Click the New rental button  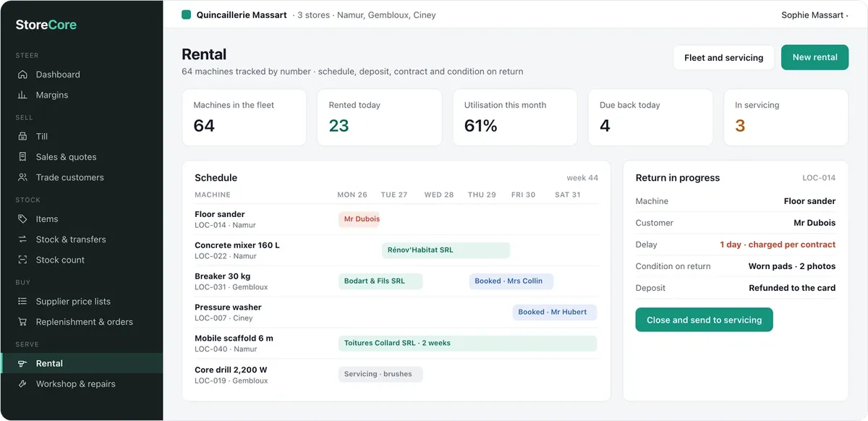(x=814, y=58)
